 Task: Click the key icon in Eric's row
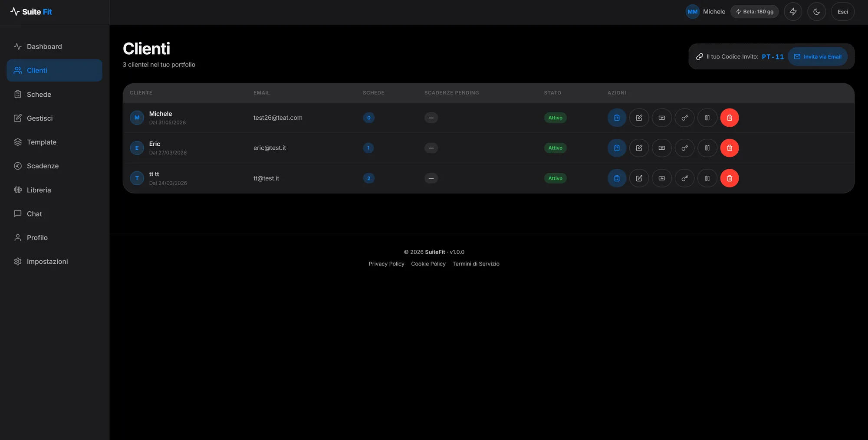pos(684,148)
